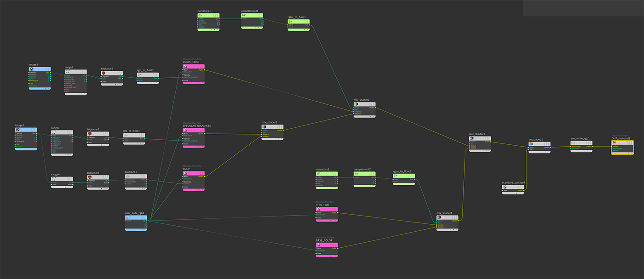Select the OUT_material1 node name
Screen dimensions: 644x279
coord(621,138)
